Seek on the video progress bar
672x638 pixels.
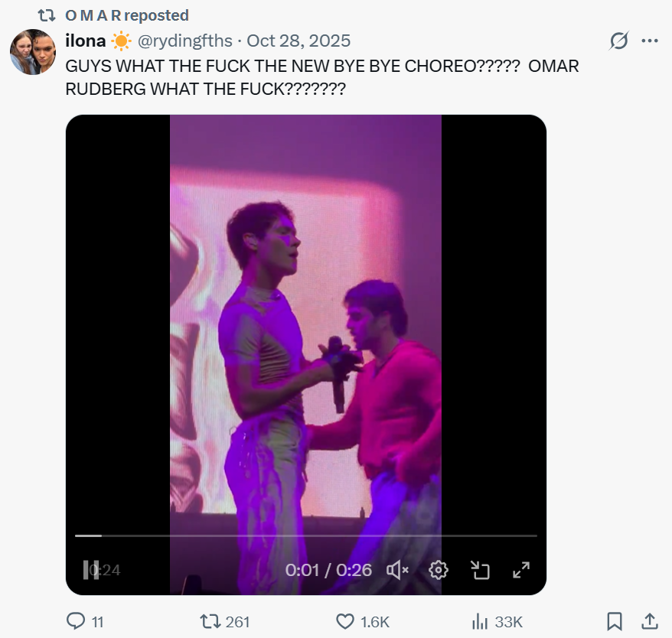(x=306, y=535)
